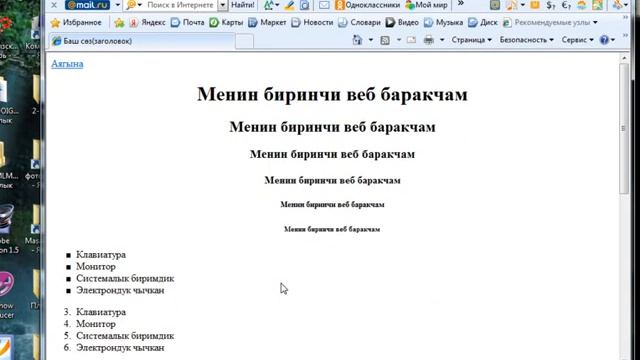This screenshot has width=640, height=360.
Task: Click the mail envelope icon in toolbar
Action: tap(324, 5)
